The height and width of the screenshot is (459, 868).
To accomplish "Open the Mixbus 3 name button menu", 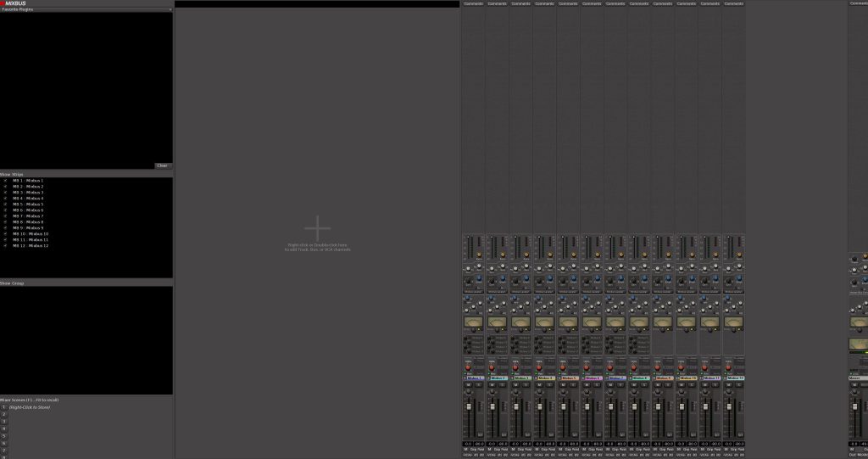I will point(520,378).
